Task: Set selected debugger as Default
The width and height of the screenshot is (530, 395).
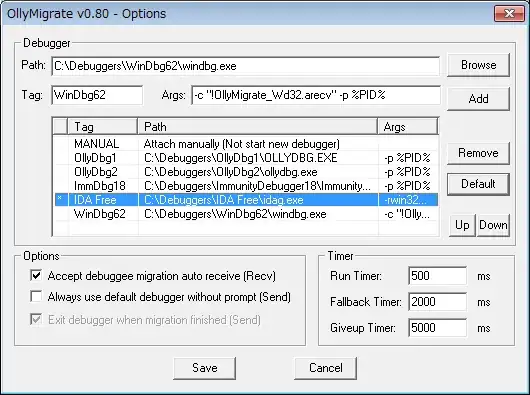Action: [x=478, y=184]
